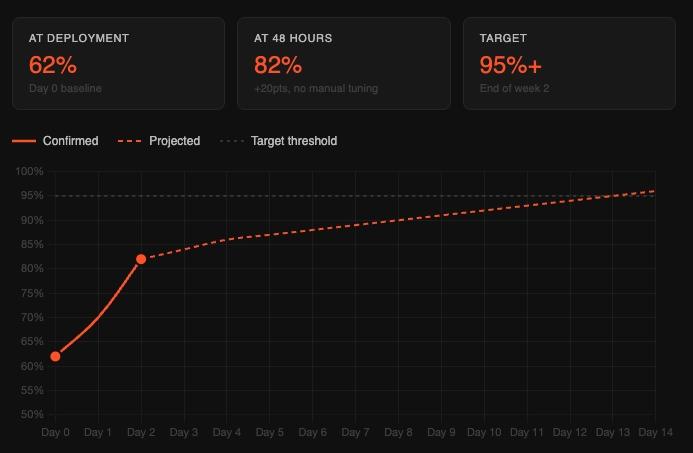
Task: Click the Day 7 x-axis label
Action: pyautogui.click(x=355, y=433)
